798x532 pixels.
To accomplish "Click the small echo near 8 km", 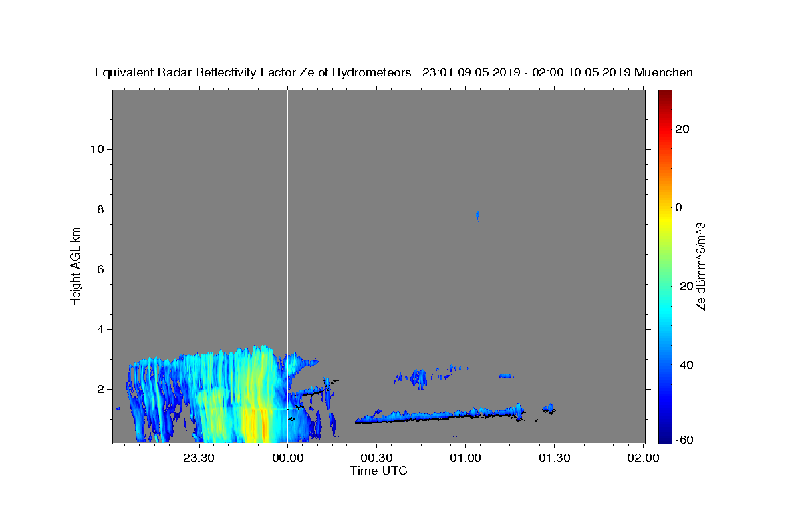I will click(477, 215).
